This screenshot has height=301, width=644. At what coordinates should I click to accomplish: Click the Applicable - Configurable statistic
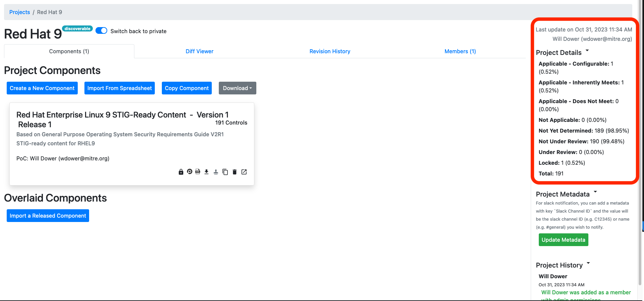click(x=576, y=68)
